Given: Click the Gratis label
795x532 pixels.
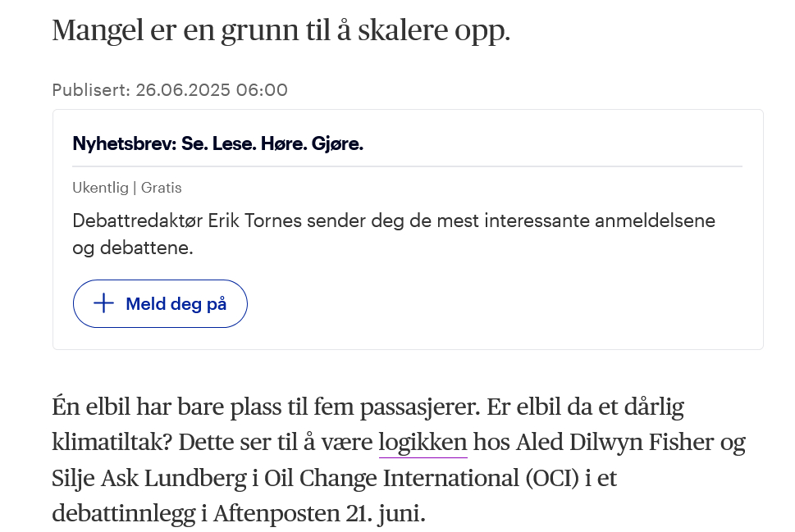Looking at the screenshot, I should click(162, 188).
